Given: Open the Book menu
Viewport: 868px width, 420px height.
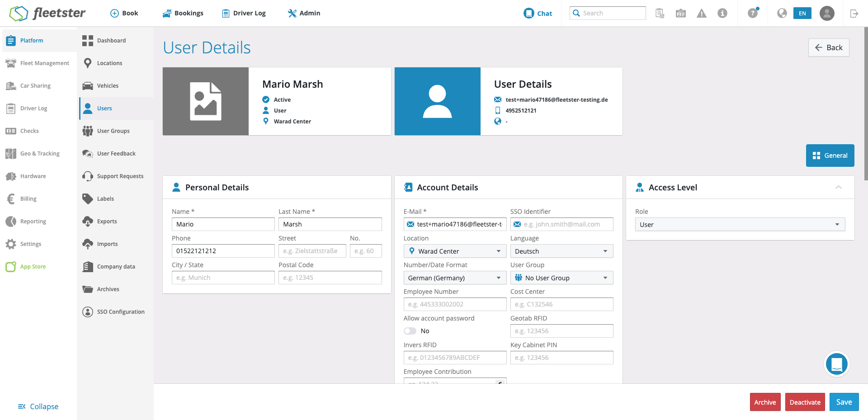Looking at the screenshot, I should [124, 13].
